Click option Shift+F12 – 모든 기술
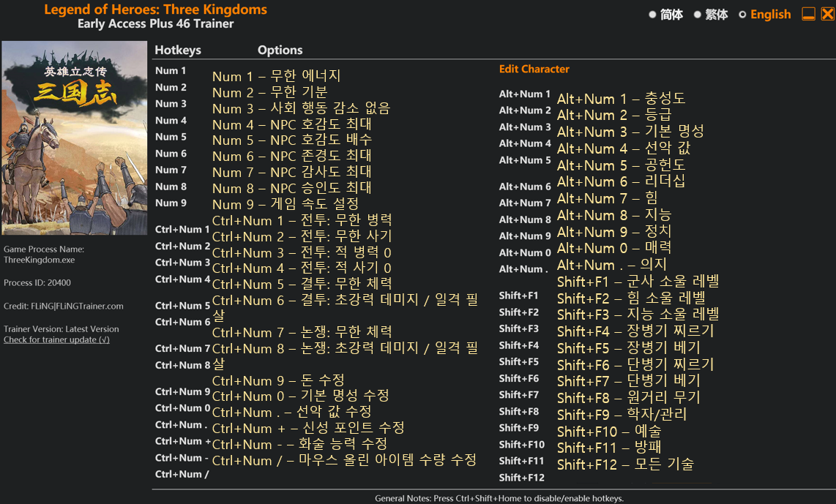836x504 pixels. pos(625,464)
